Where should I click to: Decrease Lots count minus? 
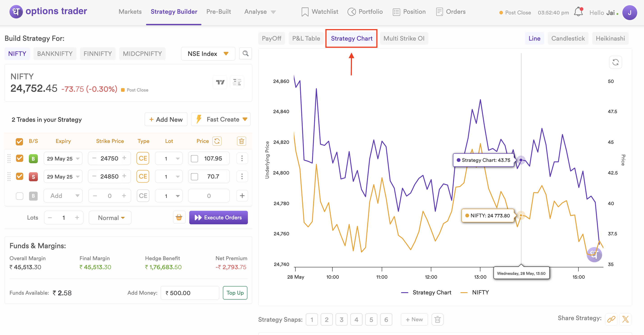click(x=50, y=218)
